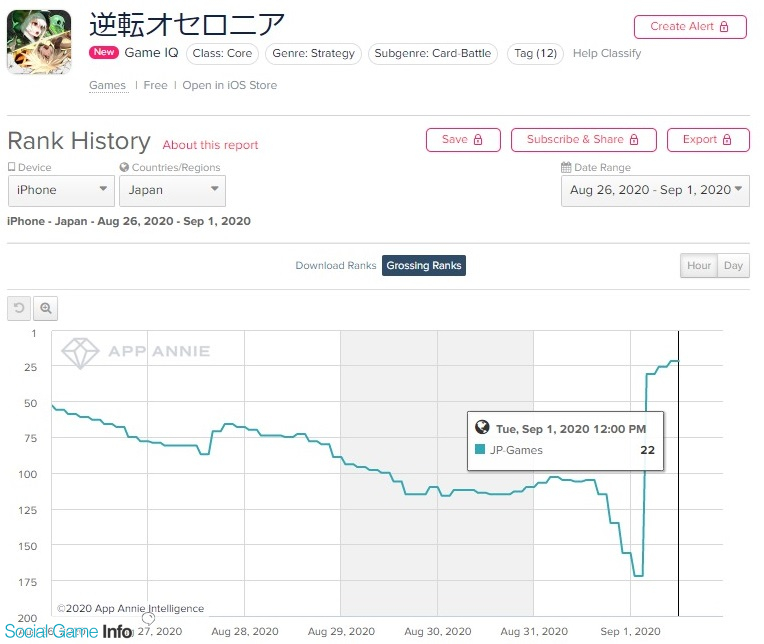Click Subgenre: Card-Battle tag
764x644 pixels.
(x=433, y=54)
